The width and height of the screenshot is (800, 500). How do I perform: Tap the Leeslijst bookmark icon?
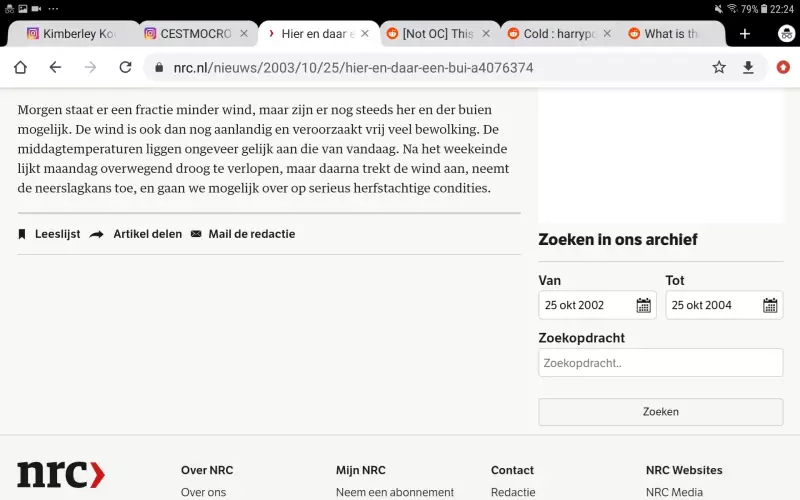(21, 234)
